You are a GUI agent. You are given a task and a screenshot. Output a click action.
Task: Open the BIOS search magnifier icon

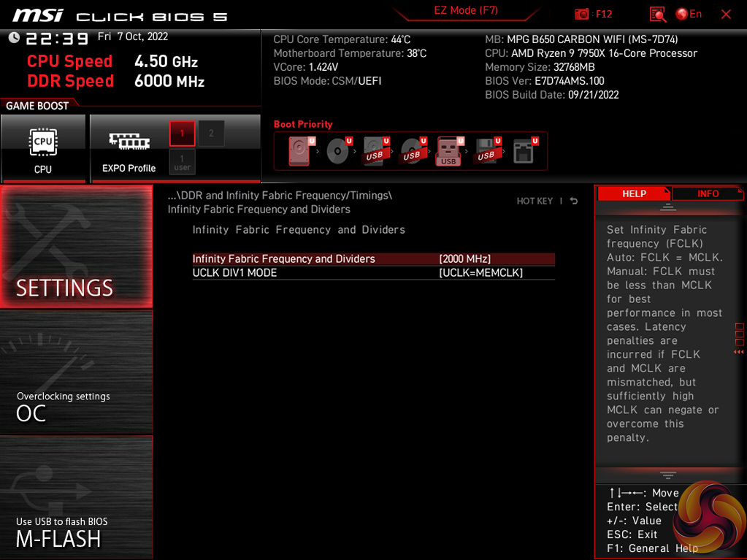click(x=657, y=15)
